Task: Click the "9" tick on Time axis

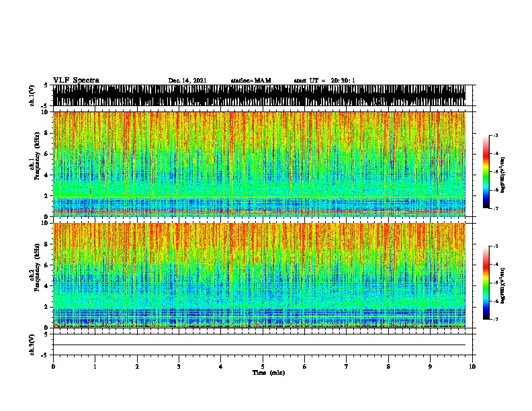Action: point(430,367)
